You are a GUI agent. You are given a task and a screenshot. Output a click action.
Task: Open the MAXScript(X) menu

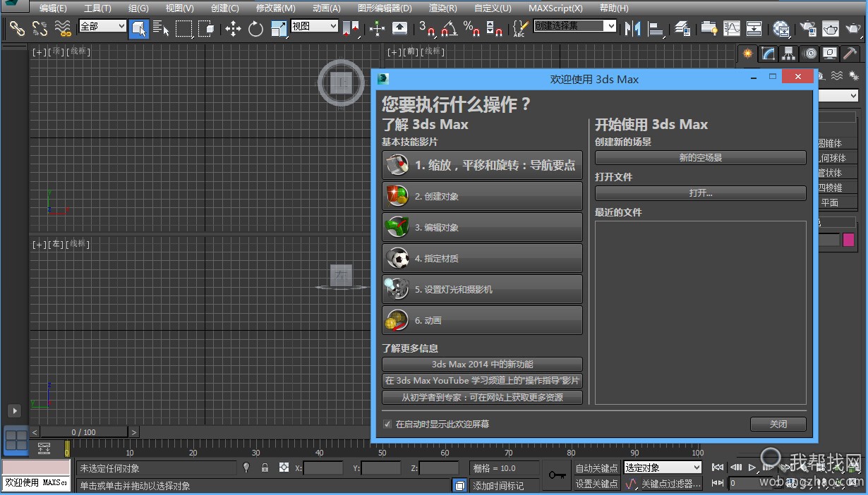(555, 8)
